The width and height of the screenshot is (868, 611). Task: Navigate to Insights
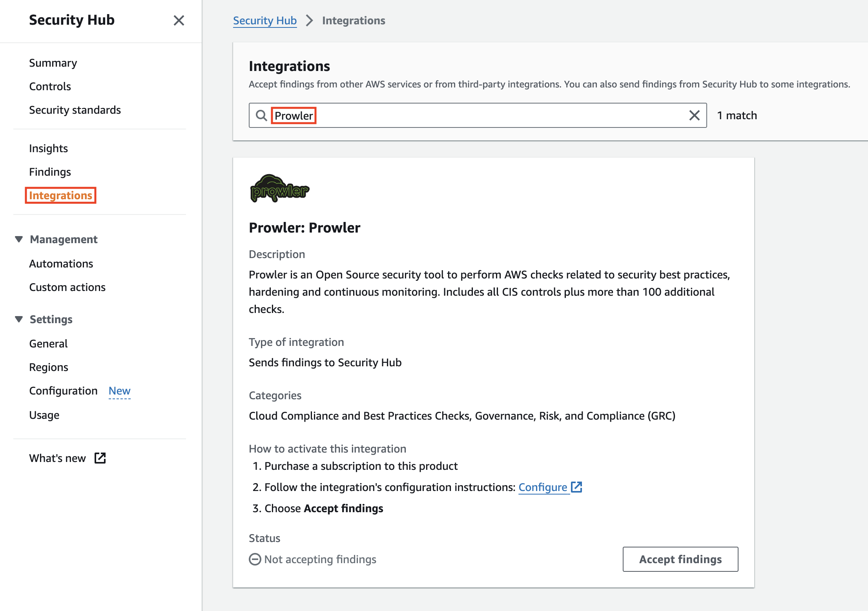(x=48, y=148)
